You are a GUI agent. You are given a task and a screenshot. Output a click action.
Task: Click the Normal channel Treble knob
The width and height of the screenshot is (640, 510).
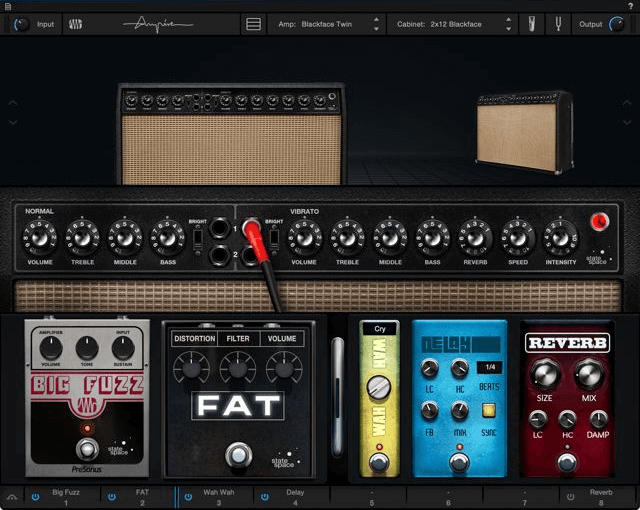[82, 238]
